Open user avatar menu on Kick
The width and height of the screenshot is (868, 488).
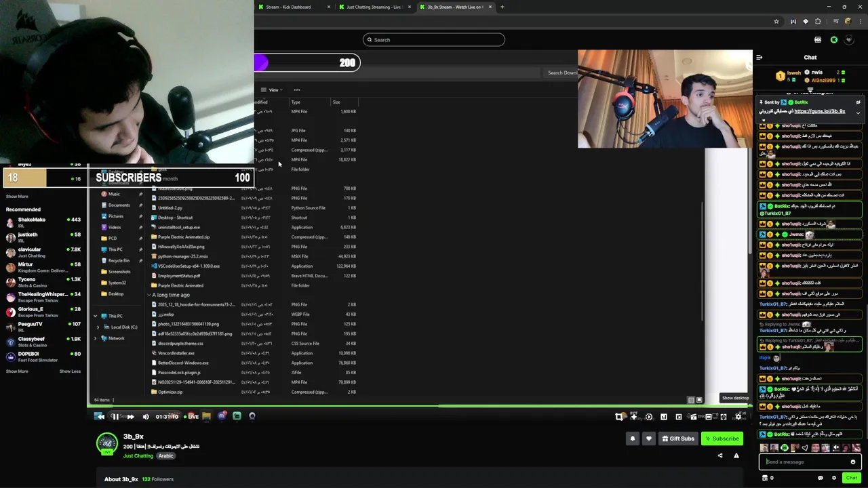click(x=849, y=40)
